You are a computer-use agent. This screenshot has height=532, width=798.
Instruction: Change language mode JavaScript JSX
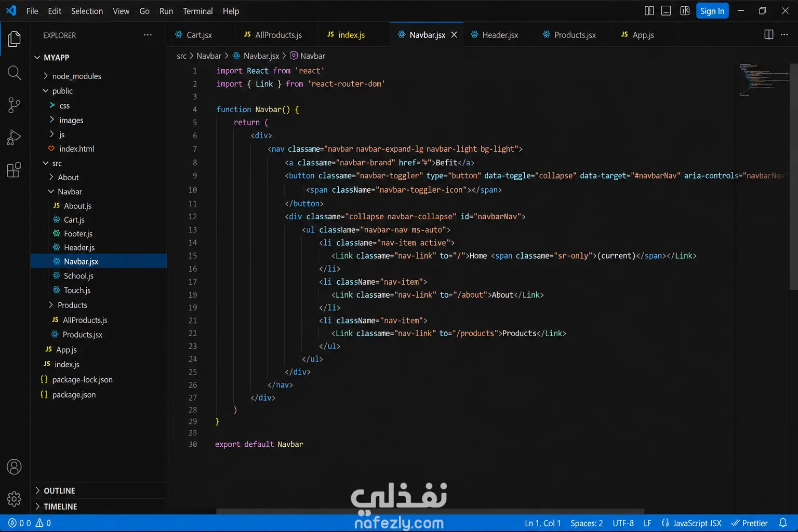tap(691, 523)
